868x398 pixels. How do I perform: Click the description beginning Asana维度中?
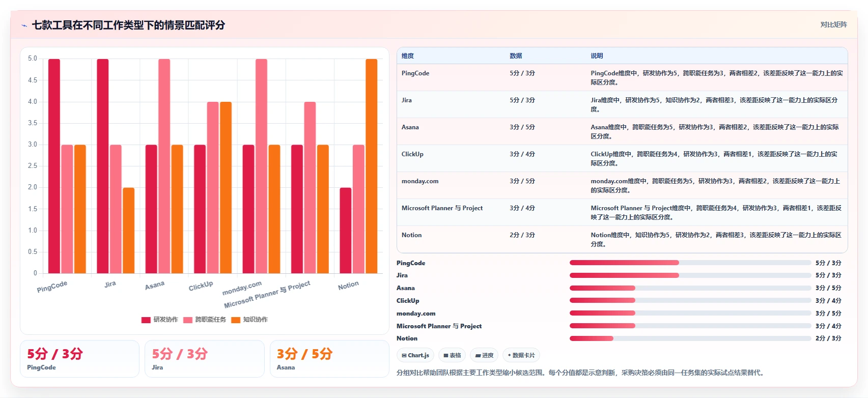click(x=715, y=132)
